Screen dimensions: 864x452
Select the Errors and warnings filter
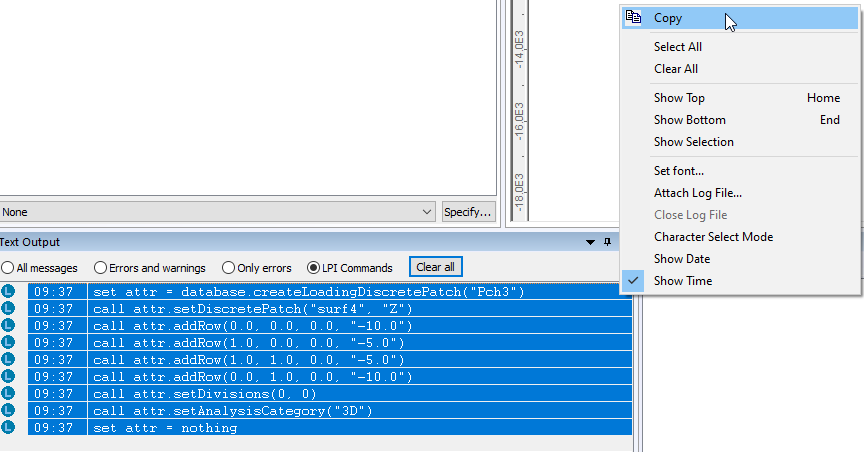[x=100, y=268]
